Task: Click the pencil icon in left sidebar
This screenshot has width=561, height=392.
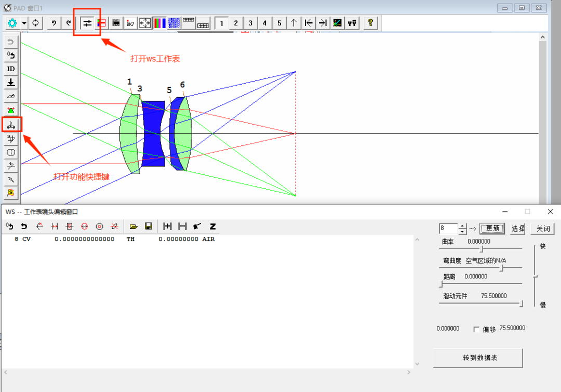Action: [11, 180]
